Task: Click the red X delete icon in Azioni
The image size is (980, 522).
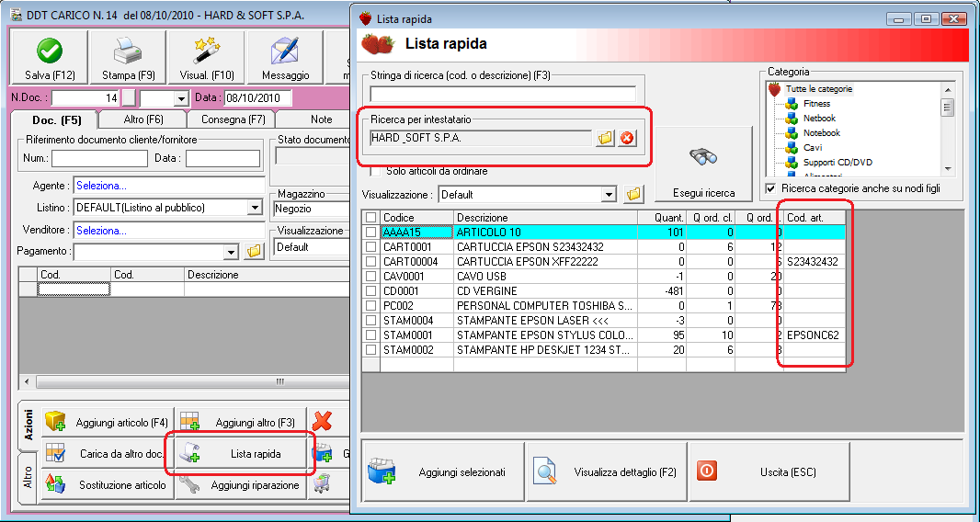Action: coord(322,422)
